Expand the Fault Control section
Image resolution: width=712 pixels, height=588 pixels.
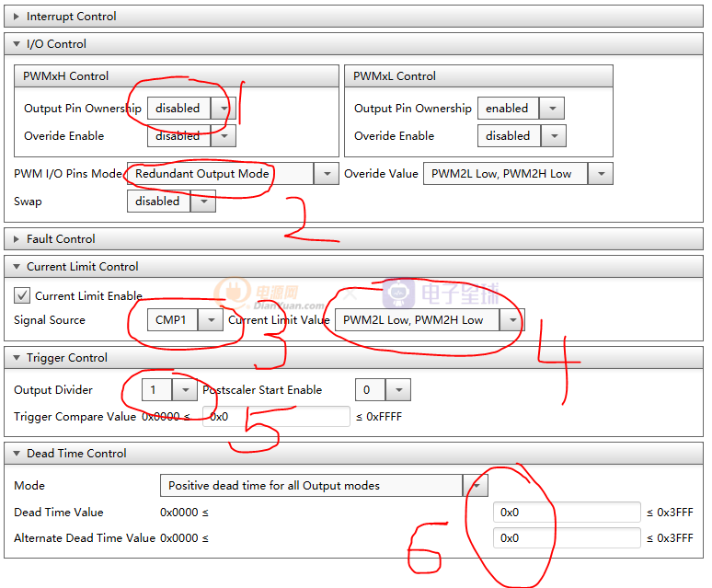[17, 239]
